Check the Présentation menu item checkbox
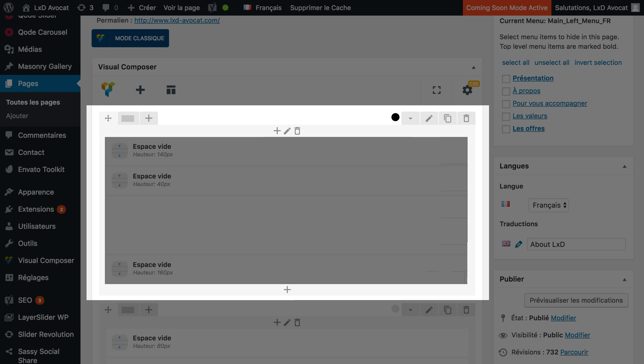Screen dimensions: 644x364 (x=506, y=79)
